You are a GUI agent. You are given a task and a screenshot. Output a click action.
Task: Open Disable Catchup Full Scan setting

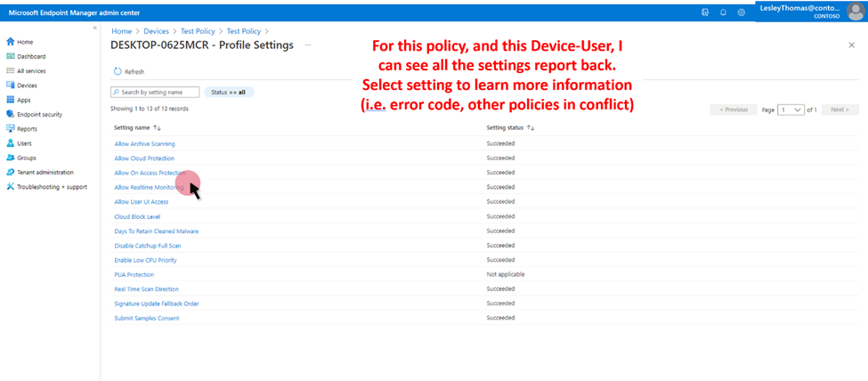(x=147, y=246)
